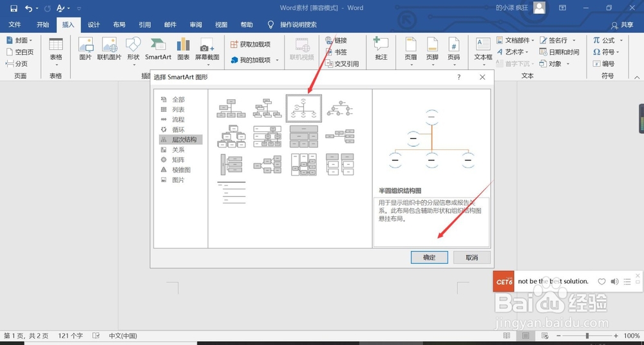Switch to Design (设计) tab
Screen dimensions: 644x345
[93, 24]
